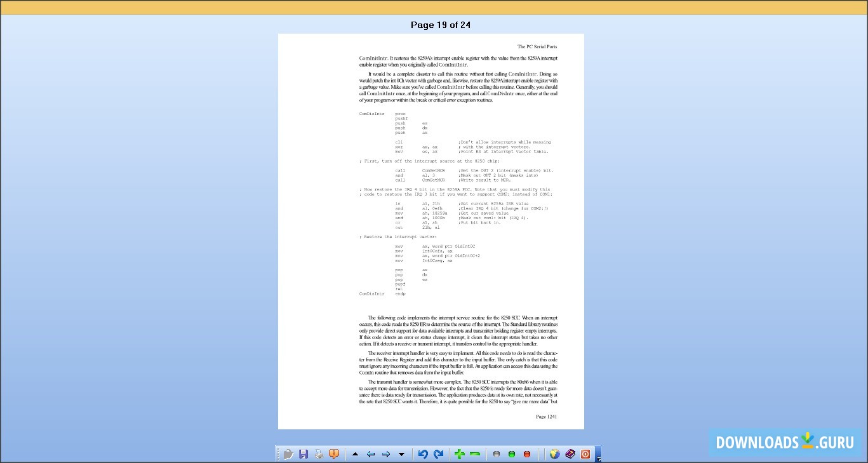Screen dimensions: 868x463
Task: Toggle the gray circle display mode
Action: [x=496, y=453]
